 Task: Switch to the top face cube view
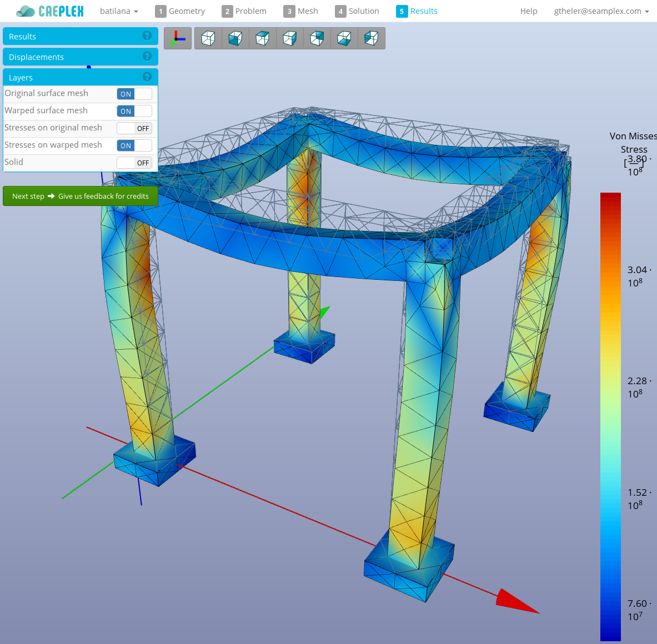(x=262, y=38)
